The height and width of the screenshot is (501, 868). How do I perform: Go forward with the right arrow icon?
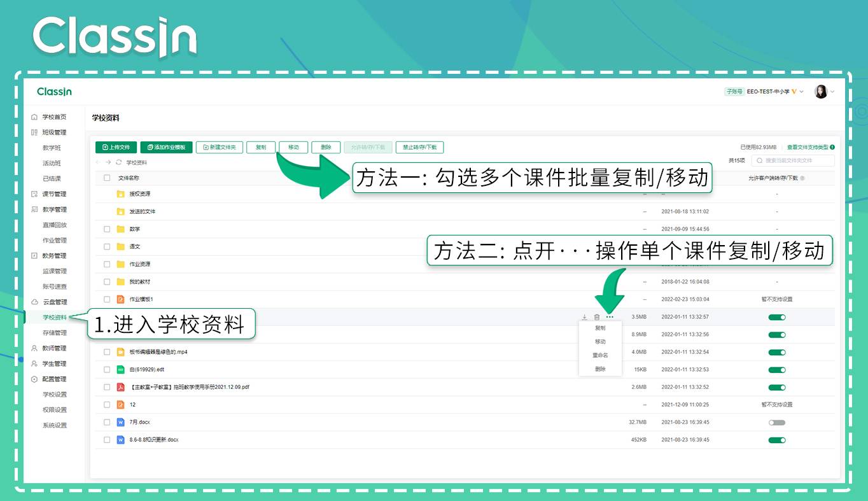coord(108,162)
